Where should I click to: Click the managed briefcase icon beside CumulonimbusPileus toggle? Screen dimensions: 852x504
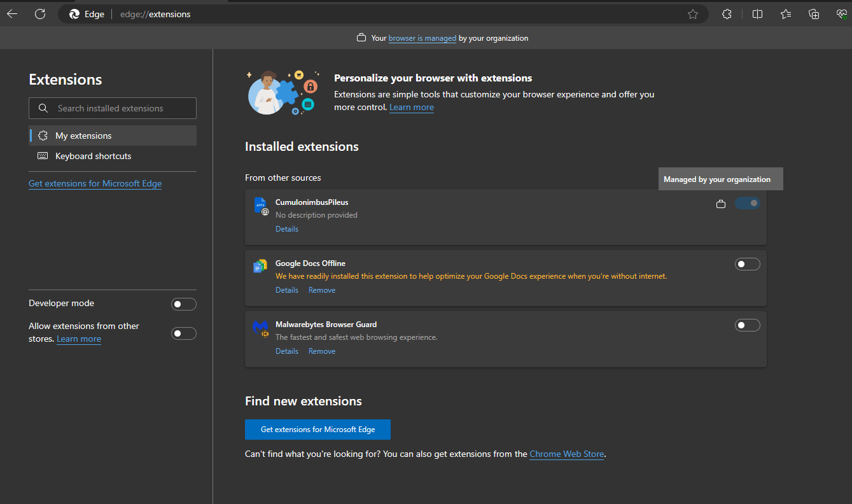point(721,204)
